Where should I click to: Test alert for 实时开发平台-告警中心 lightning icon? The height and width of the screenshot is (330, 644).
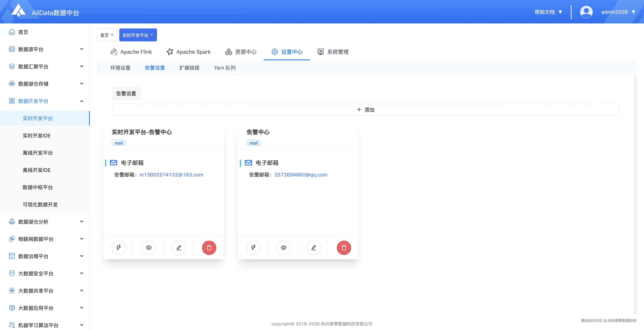(118, 248)
